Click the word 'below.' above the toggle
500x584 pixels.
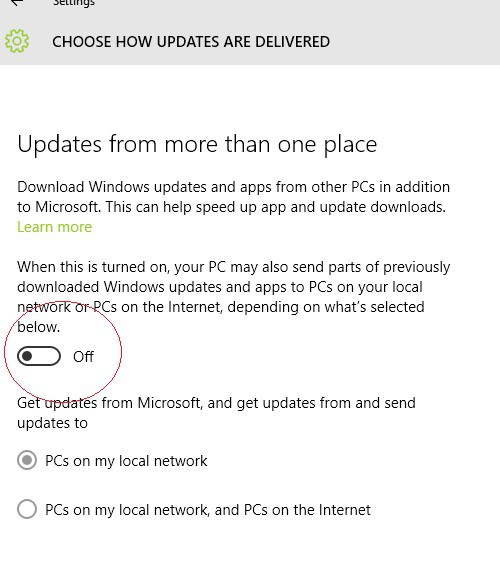[x=38, y=327]
